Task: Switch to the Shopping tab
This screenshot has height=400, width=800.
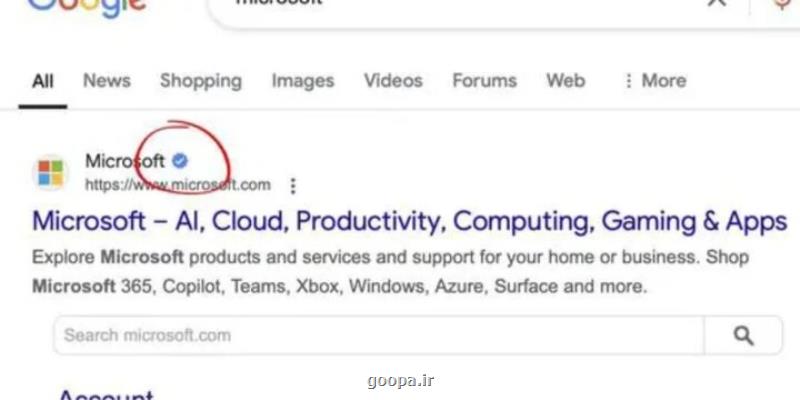Action: pyautogui.click(x=201, y=81)
